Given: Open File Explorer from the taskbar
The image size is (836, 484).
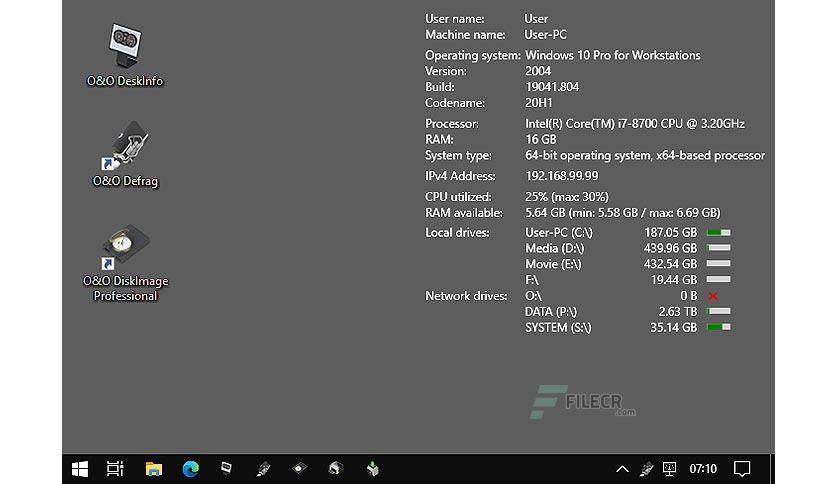Looking at the screenshot, I should (x=154, y=469).
